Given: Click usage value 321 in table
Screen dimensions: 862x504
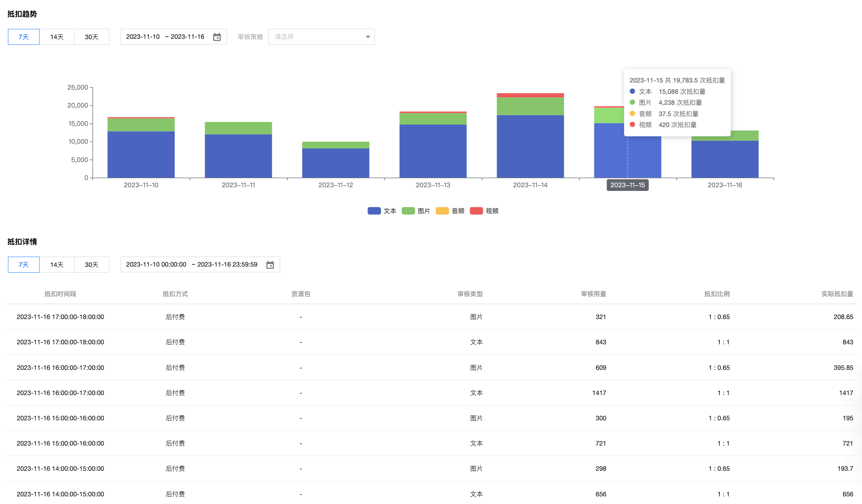Looking at the screenshot, I should click(x=601, y=317).
